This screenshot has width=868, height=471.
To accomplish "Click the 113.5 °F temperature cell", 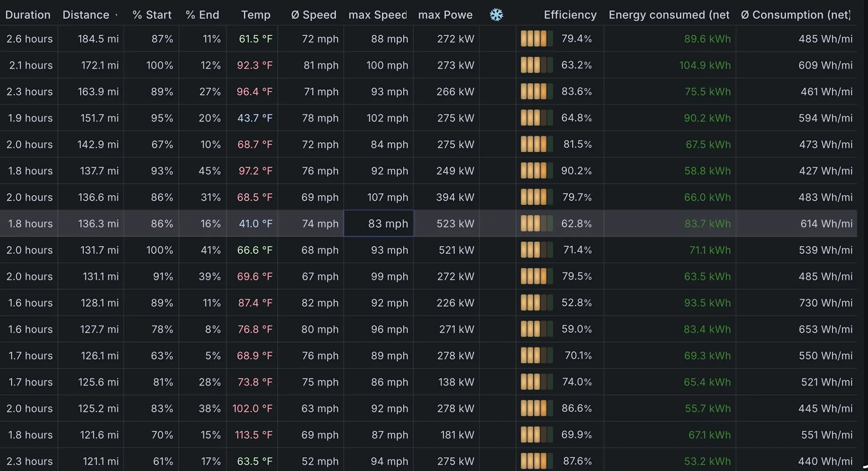I will coord(254,435).
